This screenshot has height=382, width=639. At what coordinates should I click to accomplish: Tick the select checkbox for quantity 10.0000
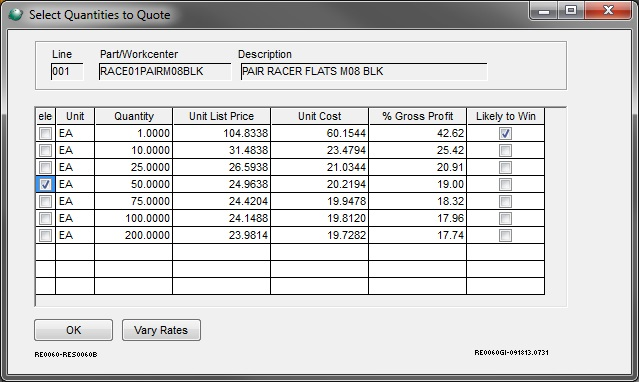[x=45, y=150]
